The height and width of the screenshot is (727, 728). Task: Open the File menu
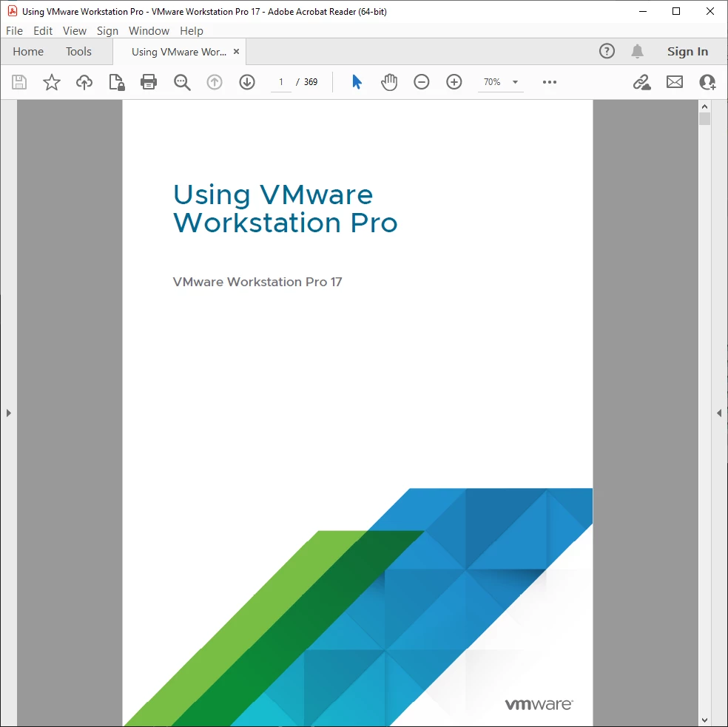[x=14, y=30]
